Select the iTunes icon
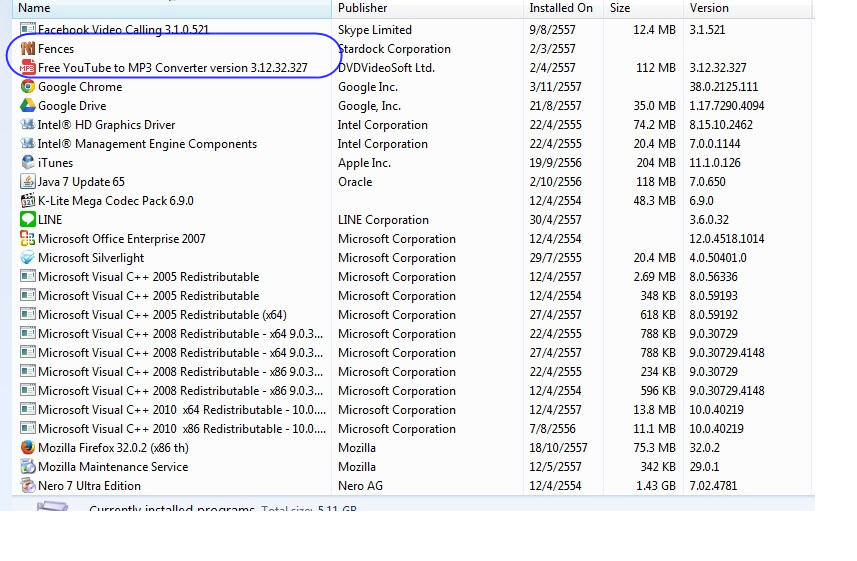This screenshot has width=857, height=561. point(28,162)
